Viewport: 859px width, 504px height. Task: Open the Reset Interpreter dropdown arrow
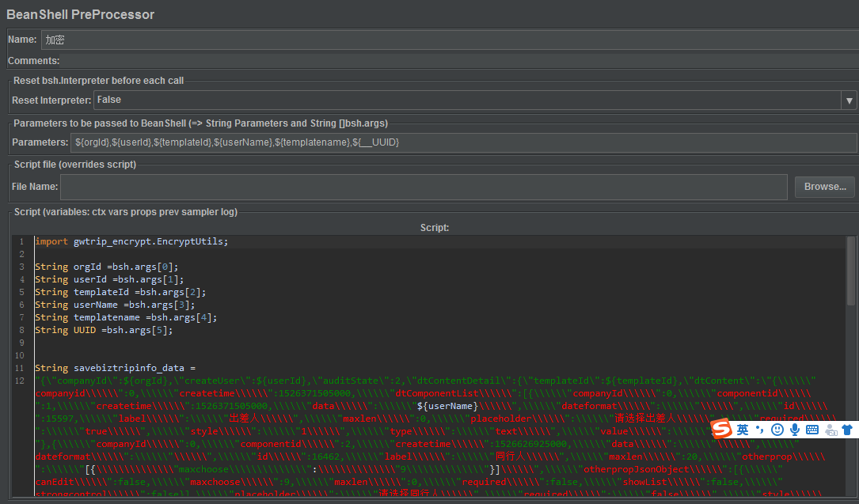pos(849,100)
